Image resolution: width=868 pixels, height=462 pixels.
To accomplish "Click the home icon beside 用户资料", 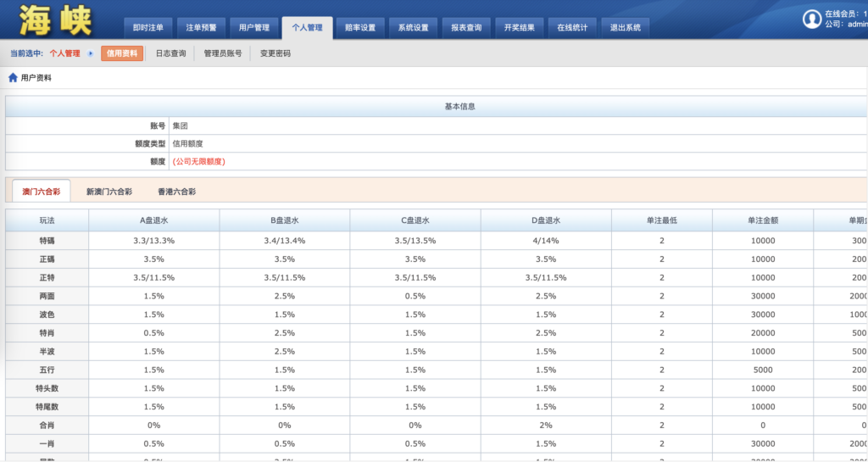I will (13, 78).
